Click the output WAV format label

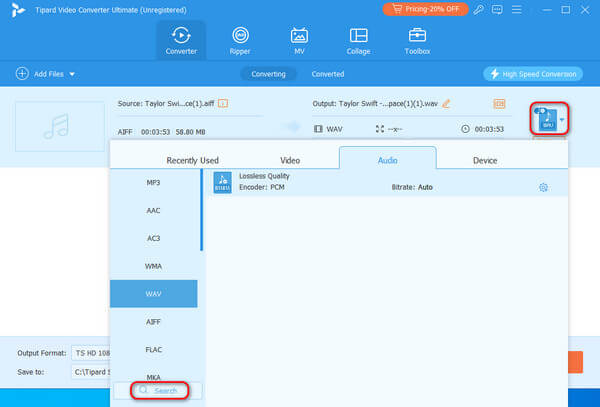coord(334,129)
